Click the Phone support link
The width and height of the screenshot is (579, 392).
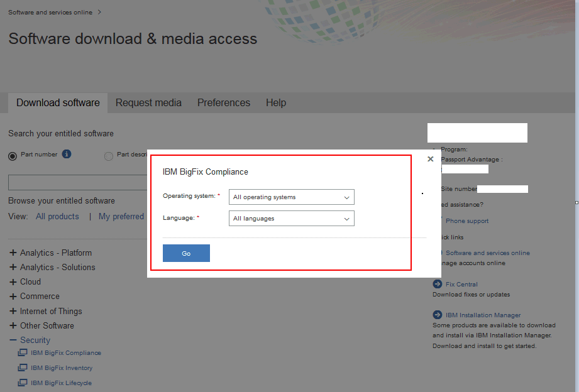(467, 220)
